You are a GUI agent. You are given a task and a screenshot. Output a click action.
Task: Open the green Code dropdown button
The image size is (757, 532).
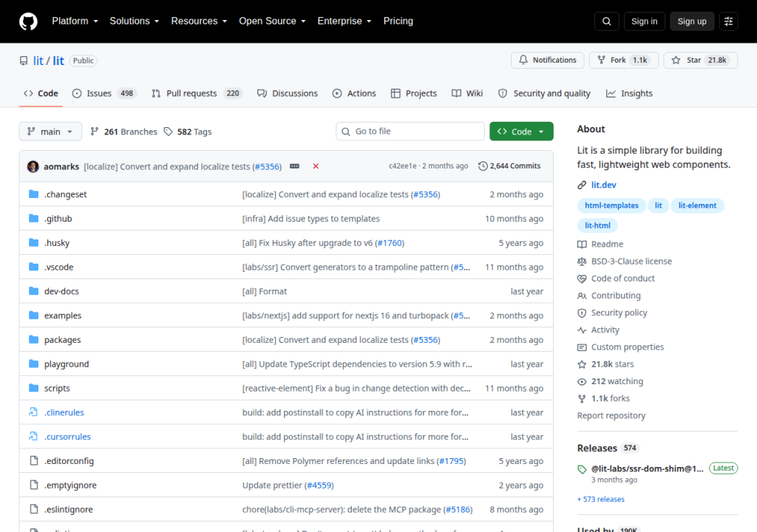(x=521, y=132)
